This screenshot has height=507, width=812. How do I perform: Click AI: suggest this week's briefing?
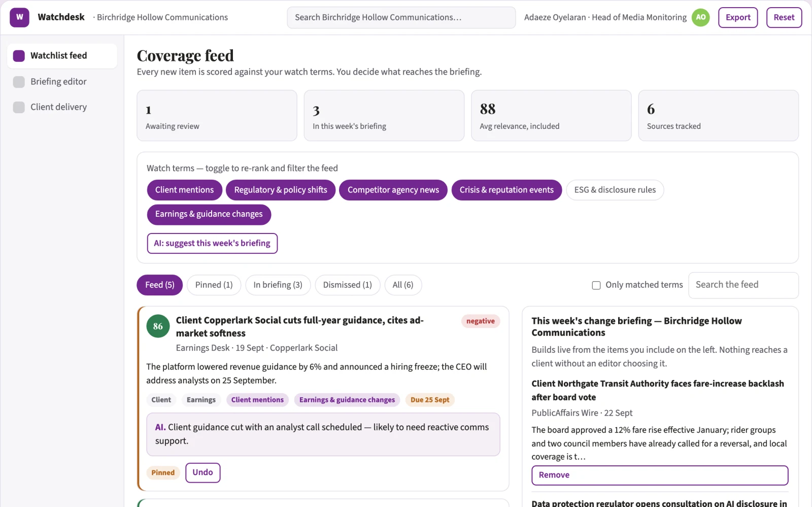(212, 243)
